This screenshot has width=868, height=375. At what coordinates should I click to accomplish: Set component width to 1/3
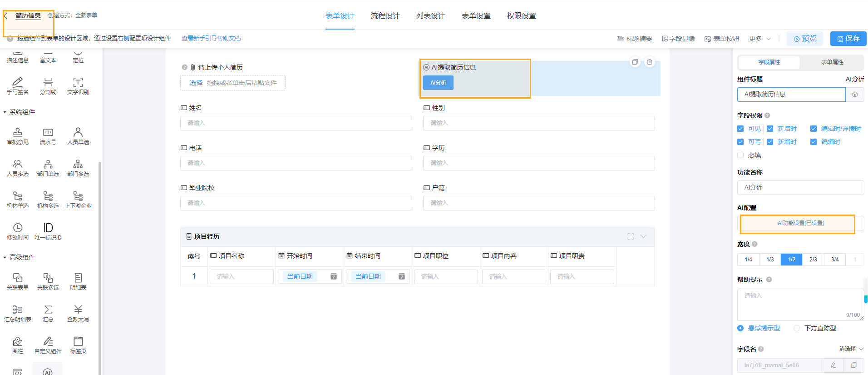point(770,260)
